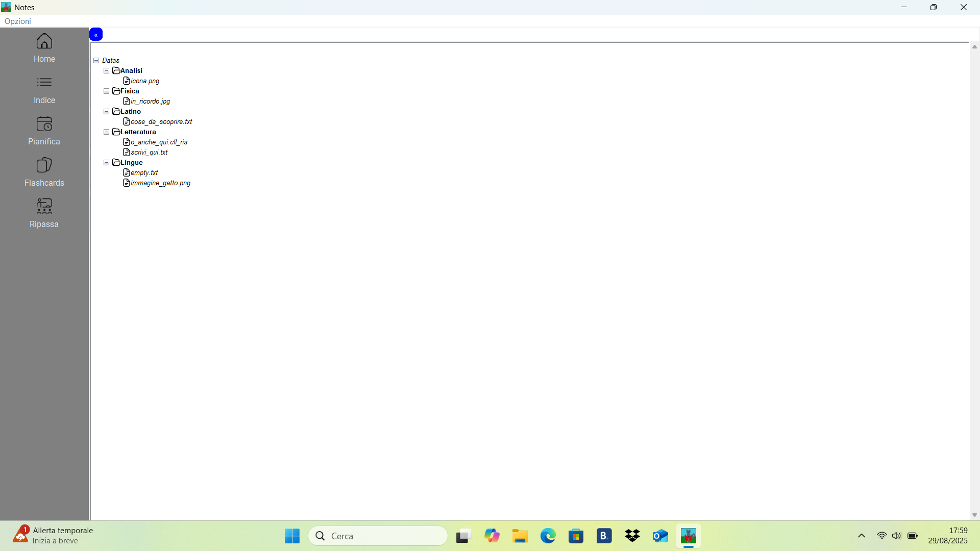Select the Analisi folder icon
Screen dimensions: 980x551
[x=116, y=71]
